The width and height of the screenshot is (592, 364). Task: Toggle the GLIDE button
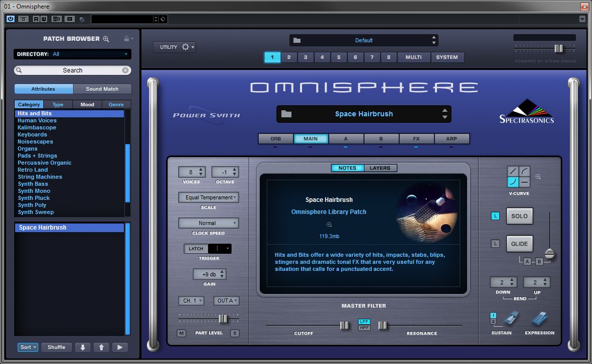pyautogui.click(x=519, y=244)
